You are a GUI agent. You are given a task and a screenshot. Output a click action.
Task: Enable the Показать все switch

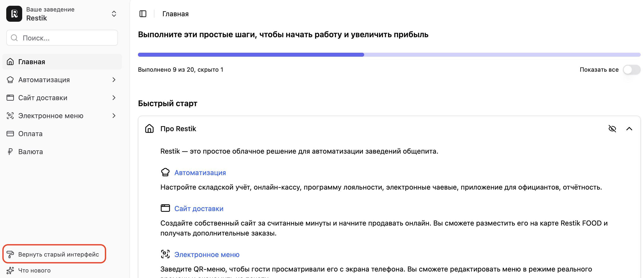click(x=631, y=70)
